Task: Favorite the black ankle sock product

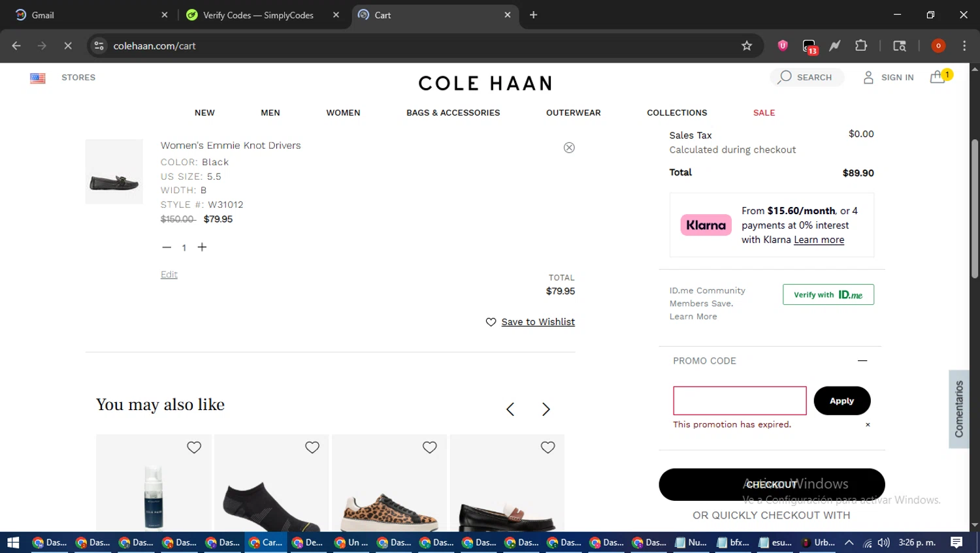Action: point(312,447)
